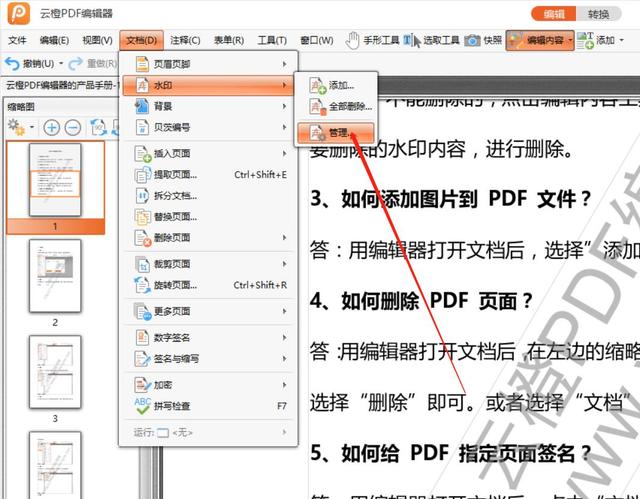Open thumbnail options gear dropdown arrow
This screenshot has width=640, height=499.
[32, 127]
